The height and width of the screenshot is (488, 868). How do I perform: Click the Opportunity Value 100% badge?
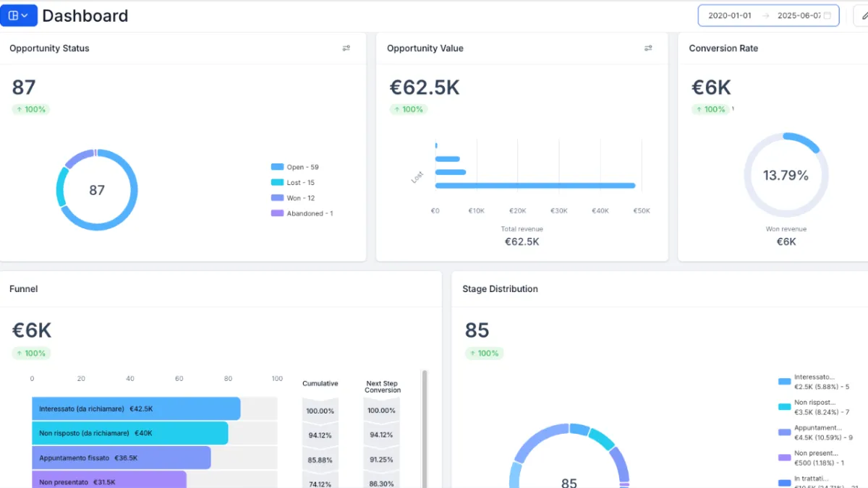coord(409,109)
